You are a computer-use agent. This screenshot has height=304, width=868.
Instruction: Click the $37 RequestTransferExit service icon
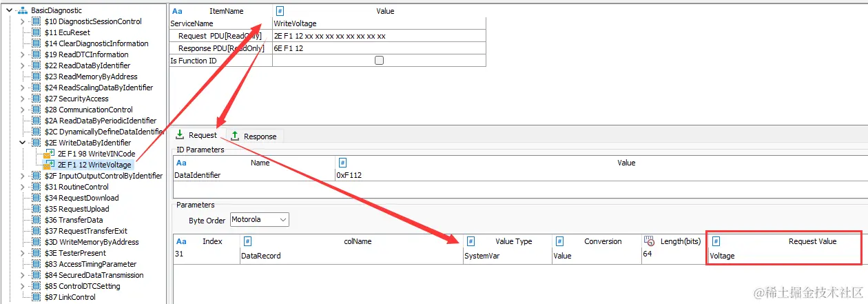(x=36, y=231)
